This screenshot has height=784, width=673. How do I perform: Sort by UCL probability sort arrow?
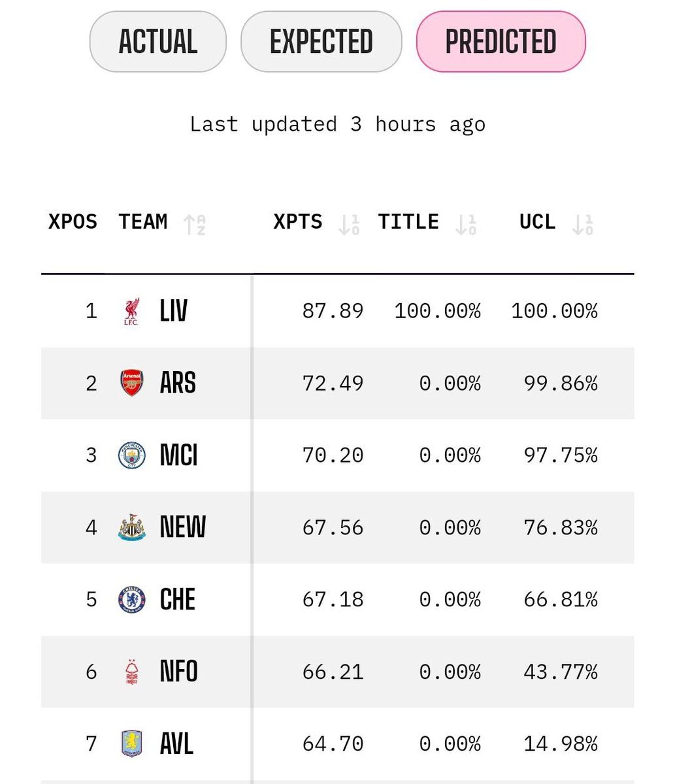click(x=582, y=224)
